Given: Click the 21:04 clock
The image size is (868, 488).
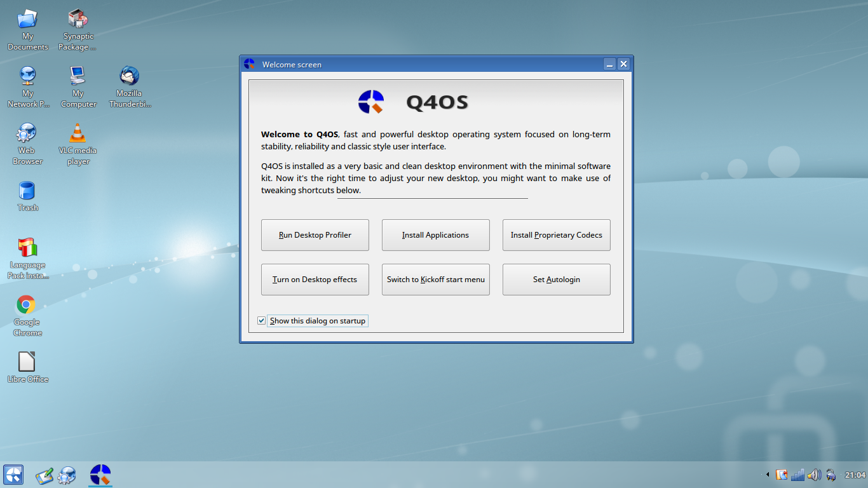Looking at the screenshot, I should (x=855, y=475).
